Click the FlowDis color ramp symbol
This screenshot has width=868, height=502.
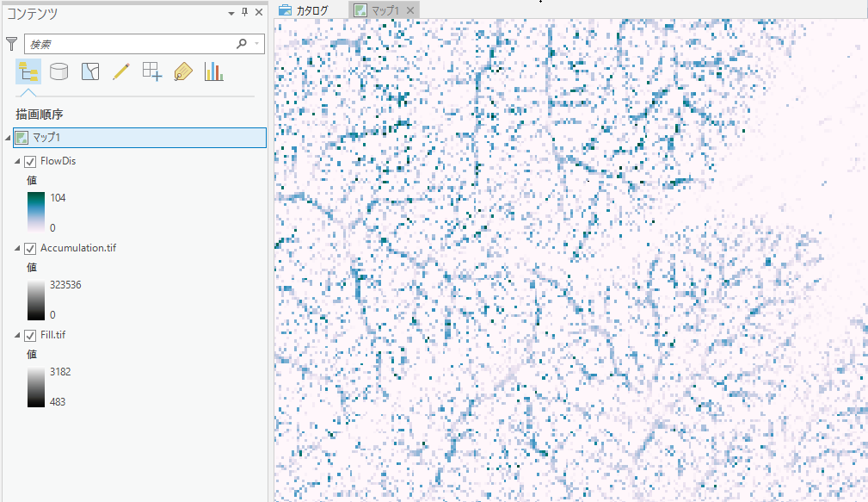coord(36,212)
